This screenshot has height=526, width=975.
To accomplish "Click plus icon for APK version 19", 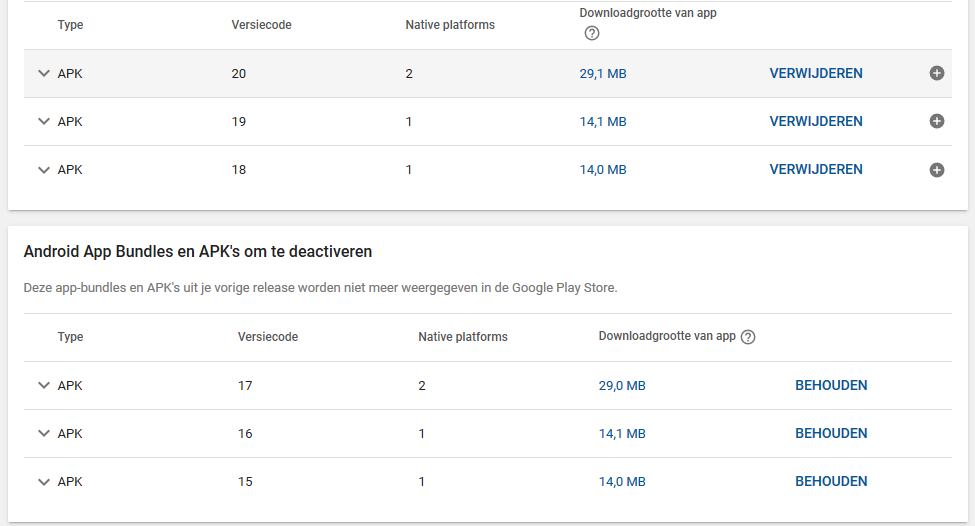I will [x=937, y=121].
